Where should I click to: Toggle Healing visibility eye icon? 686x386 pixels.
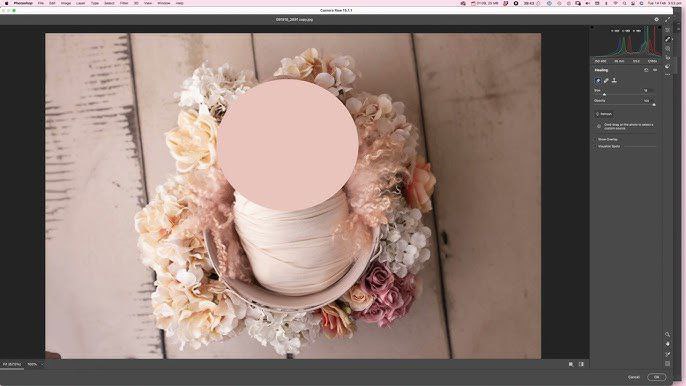click(655, 70)
